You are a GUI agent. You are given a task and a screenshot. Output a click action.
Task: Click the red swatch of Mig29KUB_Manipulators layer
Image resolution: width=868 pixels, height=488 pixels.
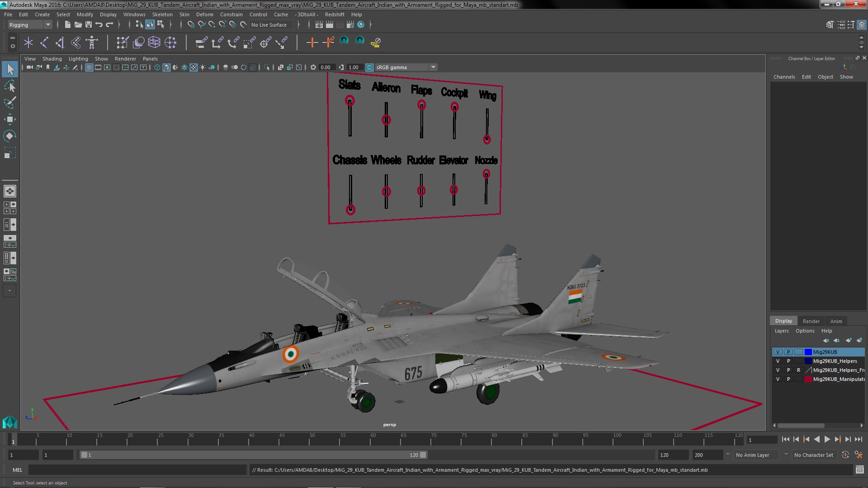tap(808, 379)
